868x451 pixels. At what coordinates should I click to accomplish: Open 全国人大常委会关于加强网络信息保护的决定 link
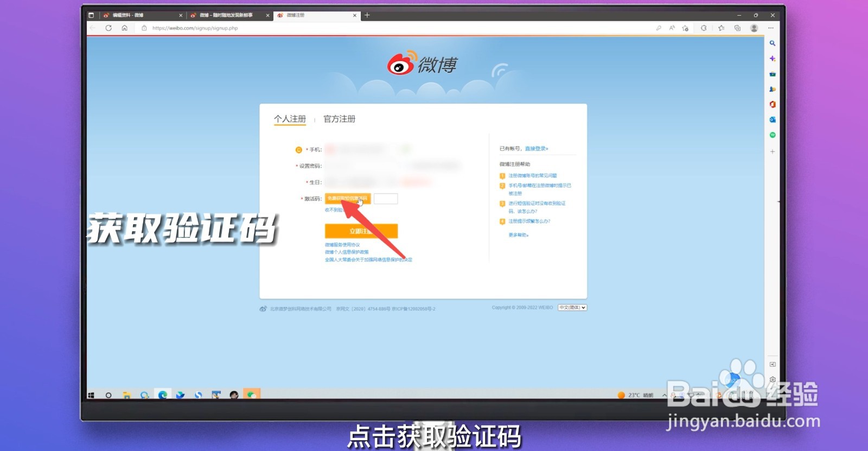(368, 259)
